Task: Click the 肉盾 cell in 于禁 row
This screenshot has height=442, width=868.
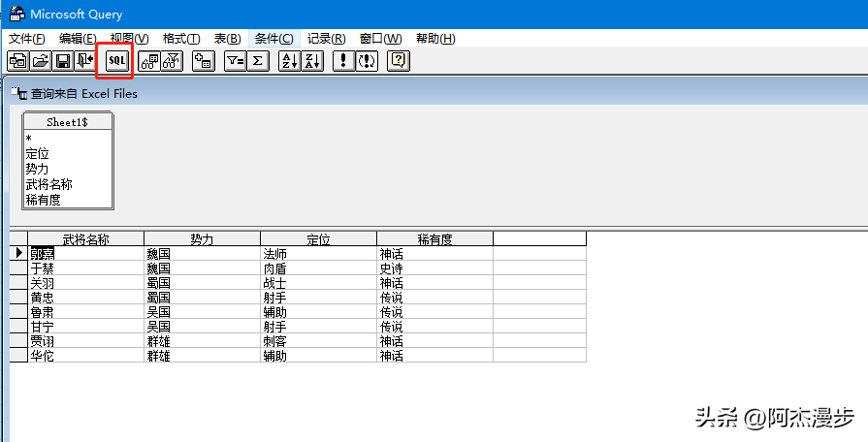Action: 318,268
